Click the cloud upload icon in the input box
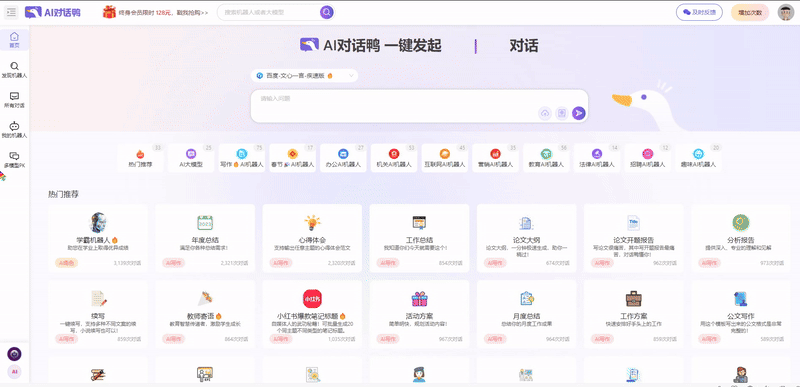 545,113
